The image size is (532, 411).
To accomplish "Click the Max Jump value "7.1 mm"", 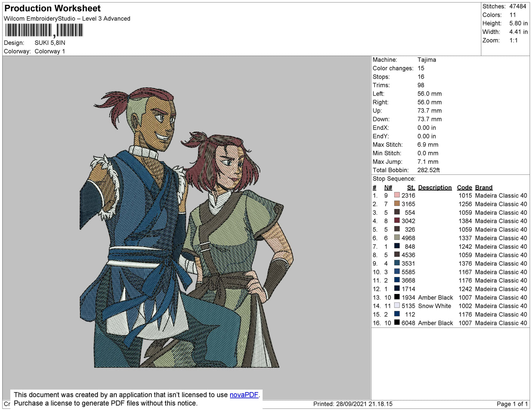I will [x=428, y=162].
